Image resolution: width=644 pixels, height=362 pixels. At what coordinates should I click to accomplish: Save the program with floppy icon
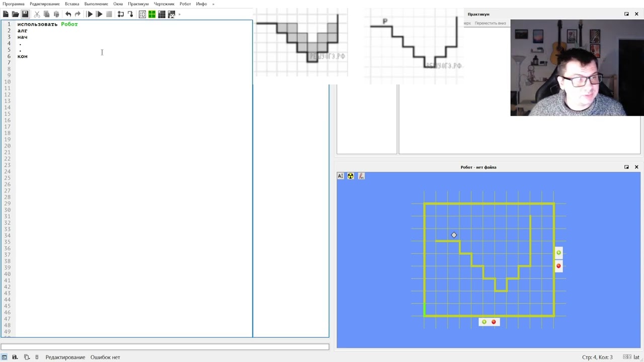click(25, 14)
